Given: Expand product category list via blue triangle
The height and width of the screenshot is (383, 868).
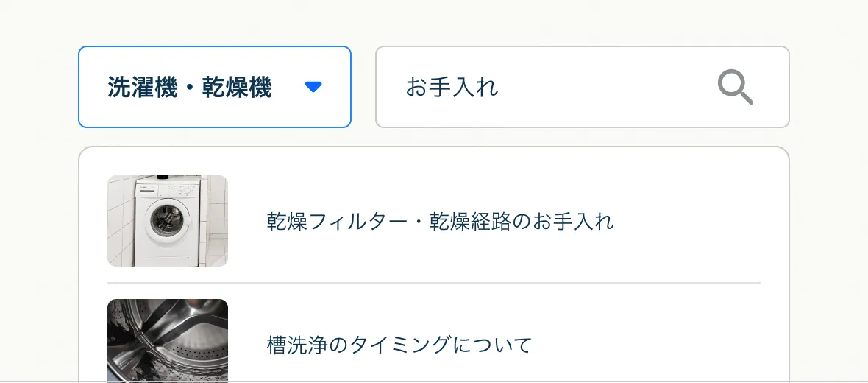Looking at the screenshot, I should (x=313, y=87).
